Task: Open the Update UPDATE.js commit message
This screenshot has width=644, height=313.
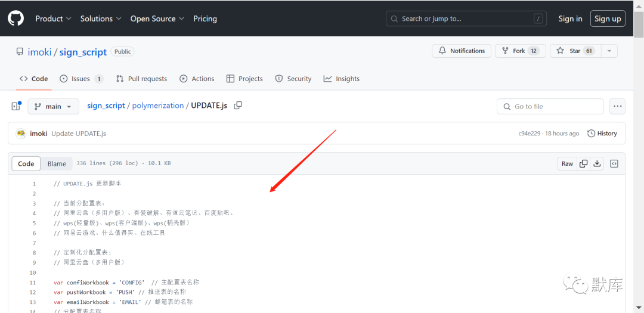Action: pos(79,134)
